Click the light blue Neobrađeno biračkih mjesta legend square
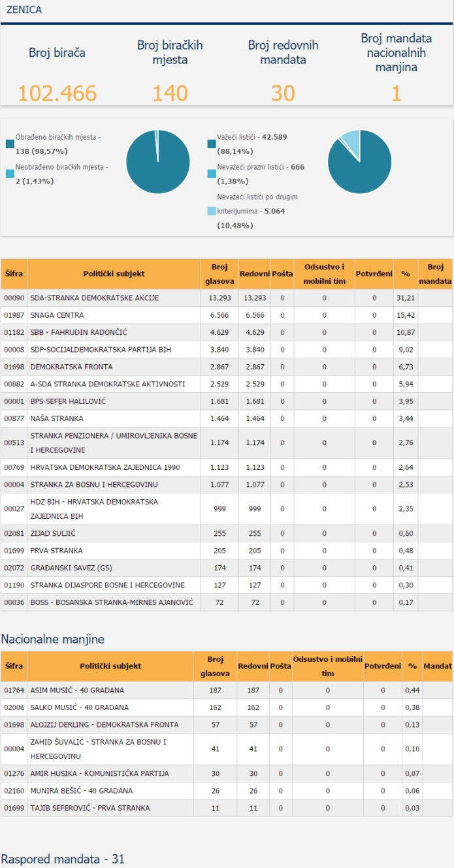This screenshot has width=454, height=868. [x=10, y=174]
